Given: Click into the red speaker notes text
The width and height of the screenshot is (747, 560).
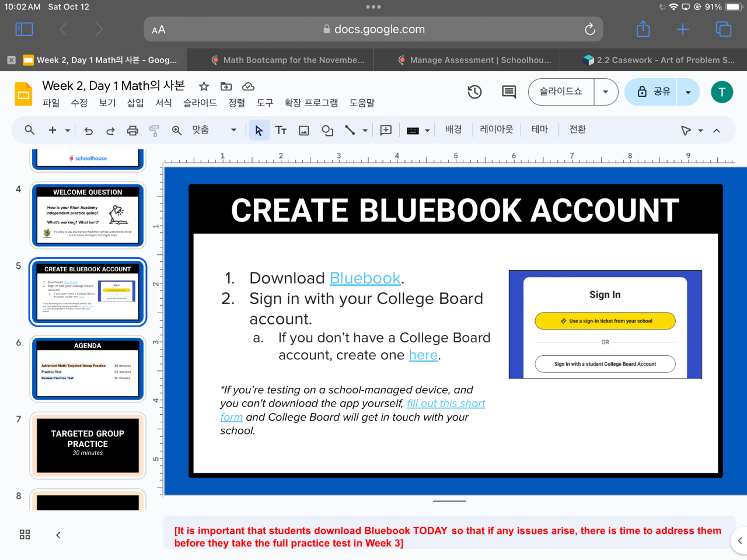Looking at the screenshot, I should click(x=448, y=537).
